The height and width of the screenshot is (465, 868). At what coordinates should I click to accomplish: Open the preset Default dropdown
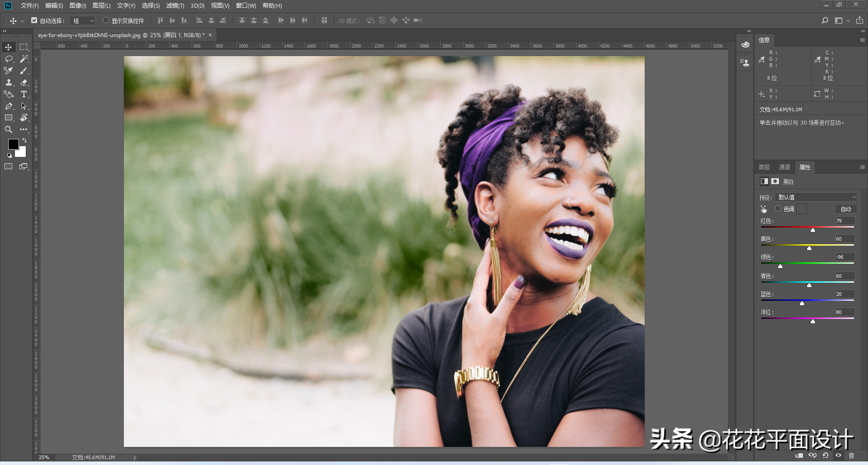[x=816, y=197]
